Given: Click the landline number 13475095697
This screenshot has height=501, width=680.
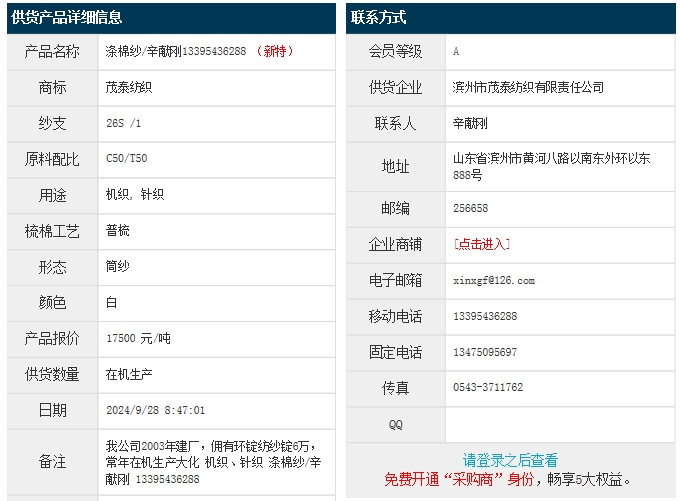Looking at the screenshot, I should pos(485,352).
